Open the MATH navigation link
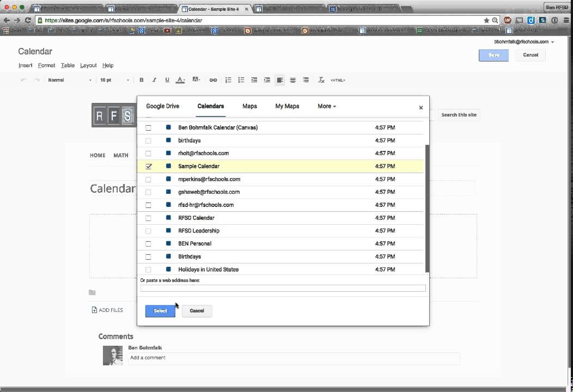This screenshot has width=573, height=392. click(x=121, y=156)
